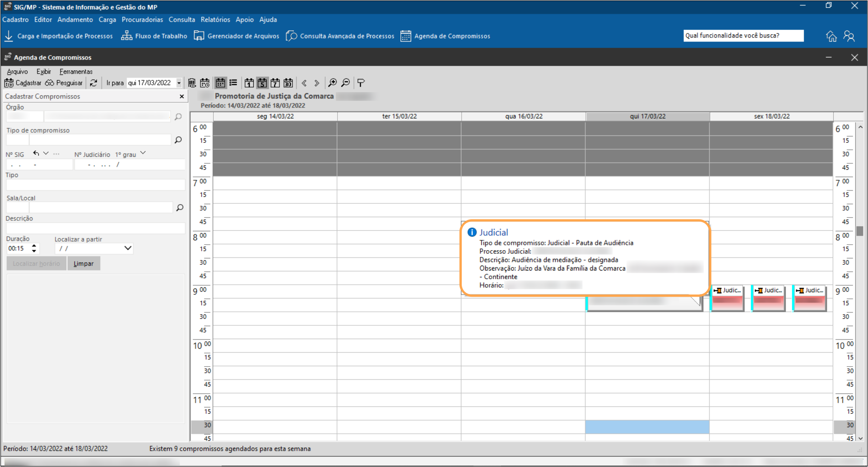Viewport: 868px width, 467px height.
Task: Open the Arquivo menu
Action: [x=17, y=71]
